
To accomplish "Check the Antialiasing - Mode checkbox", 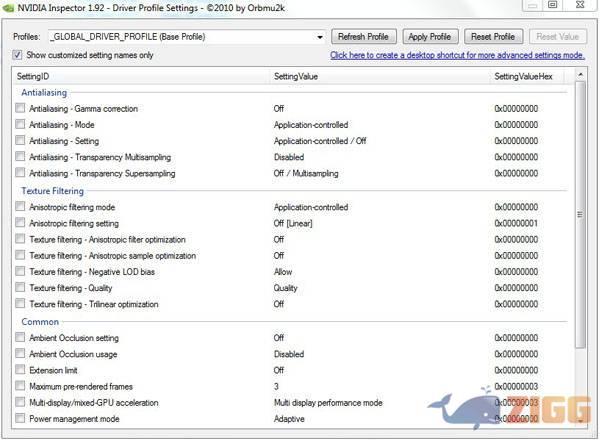I will click(21, 125).
